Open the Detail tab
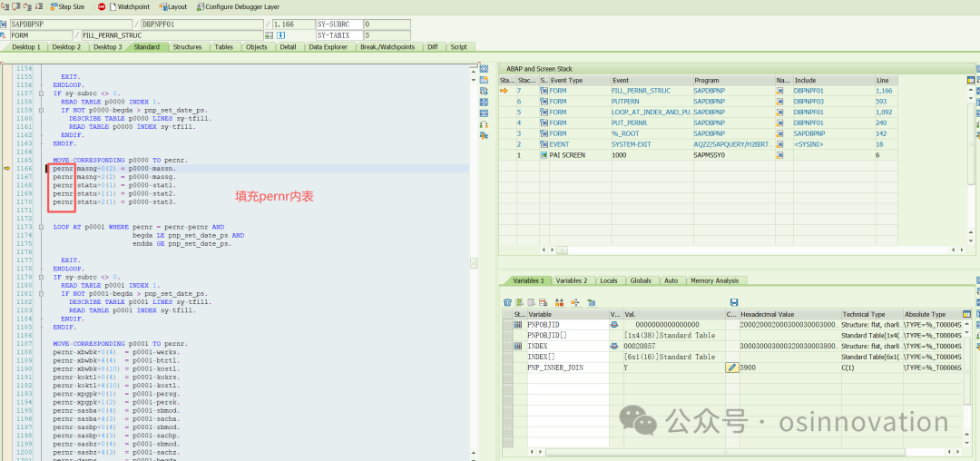Image resolution: width=980 pixels, height=461 pixels. pos(289,47)
